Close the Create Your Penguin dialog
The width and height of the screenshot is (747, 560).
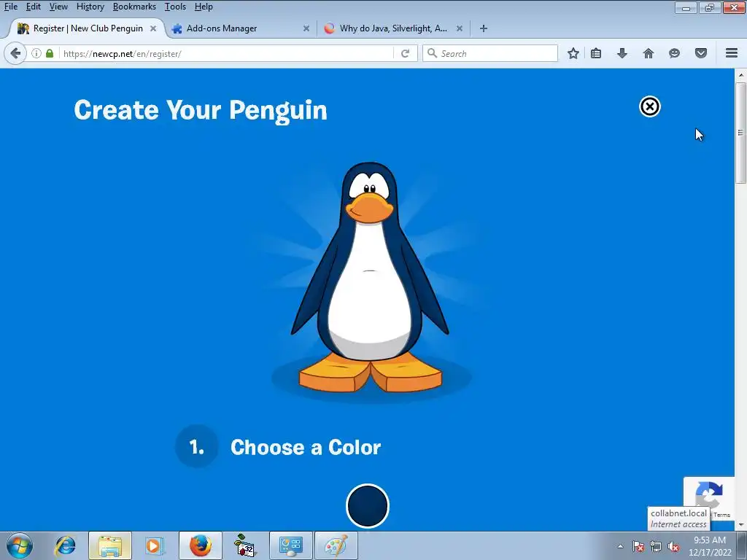650,106
